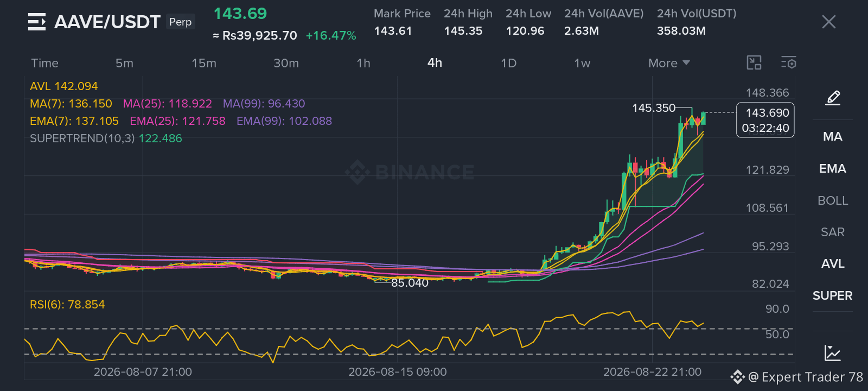Enable the SAR indicator
868x391 pixels.
pyautogui.click(x=833, y=232)
